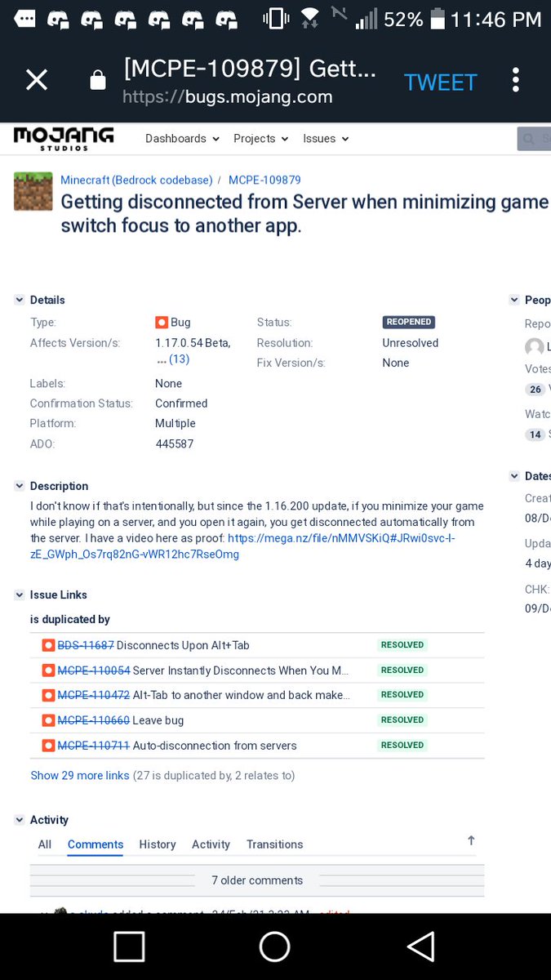Tap the cellular signal strength icon
551x980 pixels.
[366, 19]
